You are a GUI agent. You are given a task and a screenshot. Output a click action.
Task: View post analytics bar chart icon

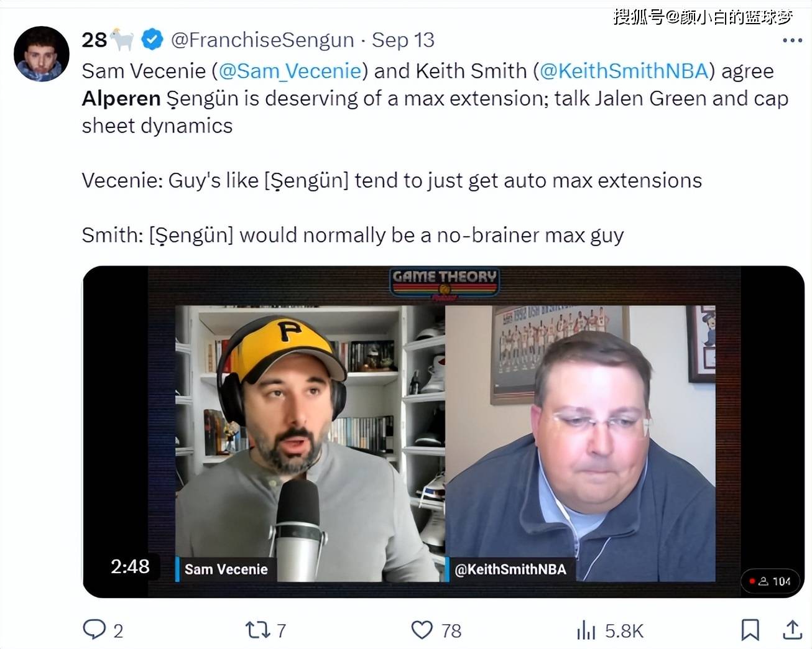586,630
